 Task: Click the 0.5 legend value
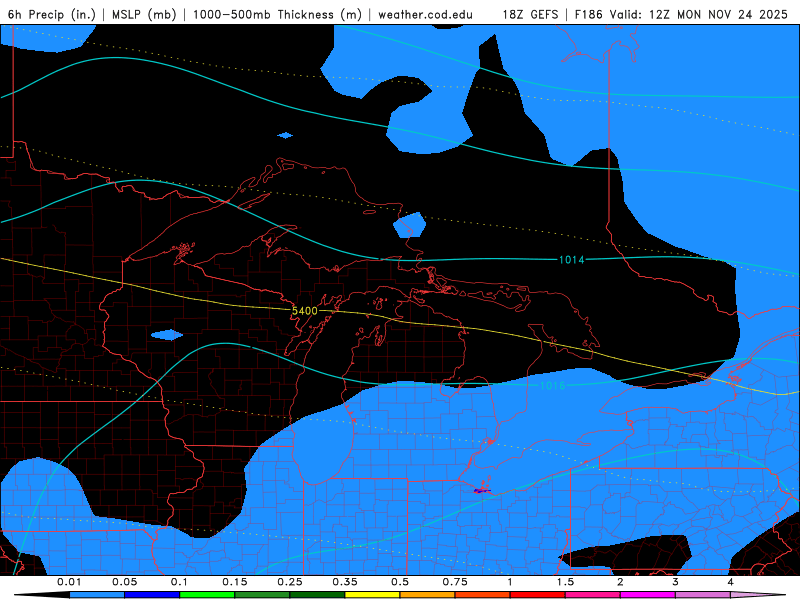click(400, 582)
